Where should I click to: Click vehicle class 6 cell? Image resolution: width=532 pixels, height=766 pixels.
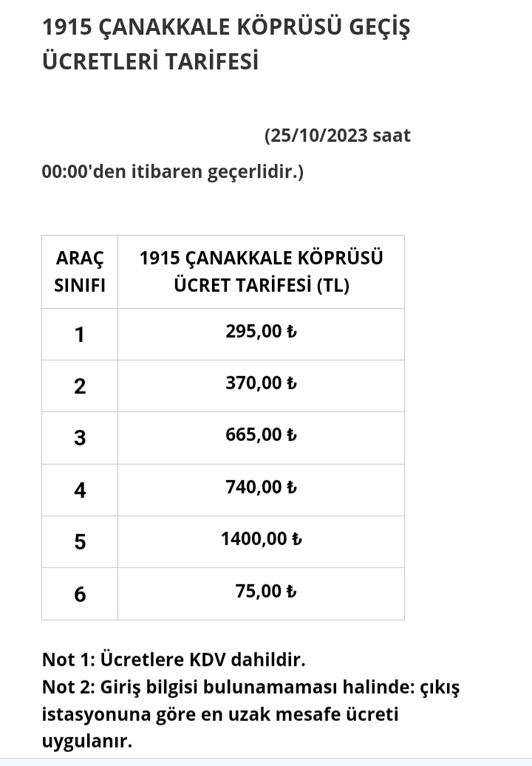80,594
